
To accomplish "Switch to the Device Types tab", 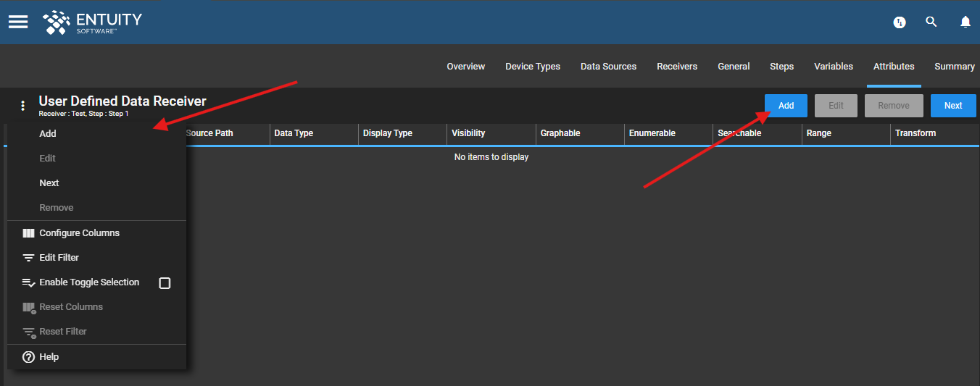I will [533, 67].
